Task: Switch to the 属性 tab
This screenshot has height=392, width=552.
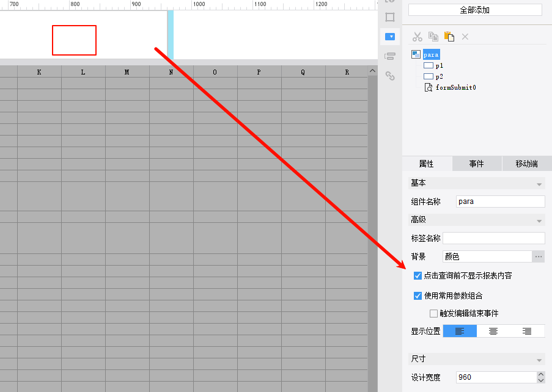Action: (x=426, y=164)
